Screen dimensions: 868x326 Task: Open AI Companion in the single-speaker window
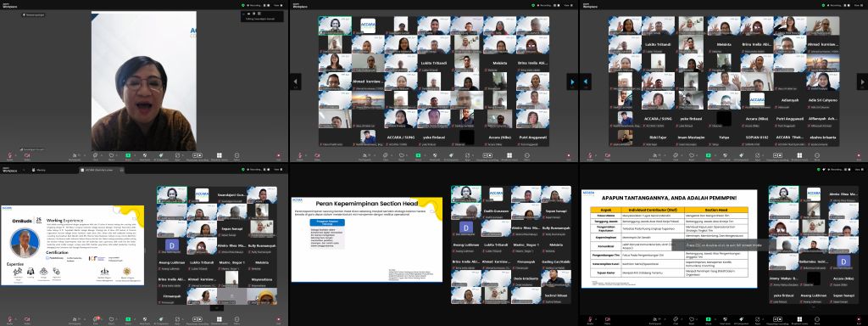coord(161,156)
